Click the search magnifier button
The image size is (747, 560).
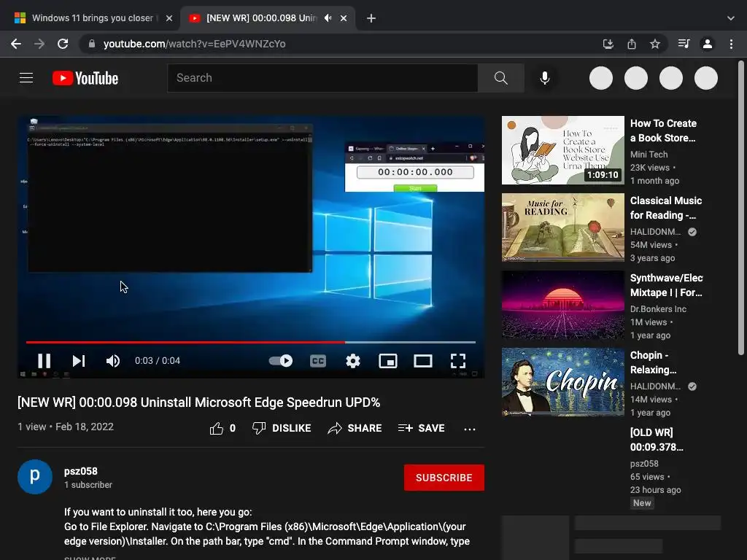[x=500, y=77]
